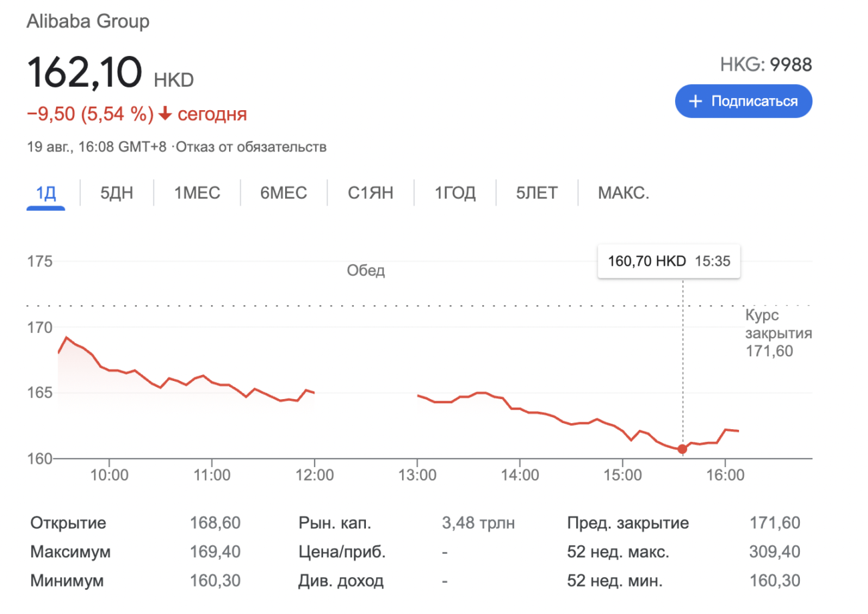868x614 pixels.
Task: Click the plus icon in Подписаться button
Action: tap(696, 101)
